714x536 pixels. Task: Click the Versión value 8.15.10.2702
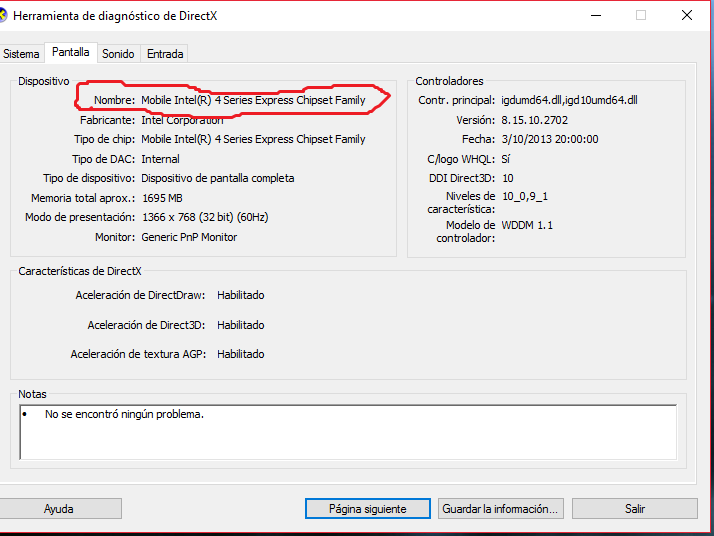click(535, 120)
